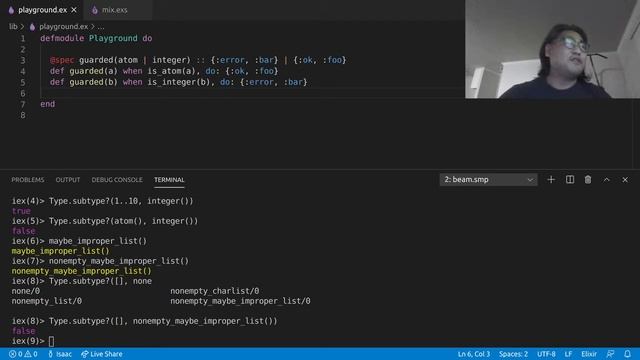This screenshot has height=360, width=640.
Task: Click the @spec annotation on line 3
Action: pos(62,60)
